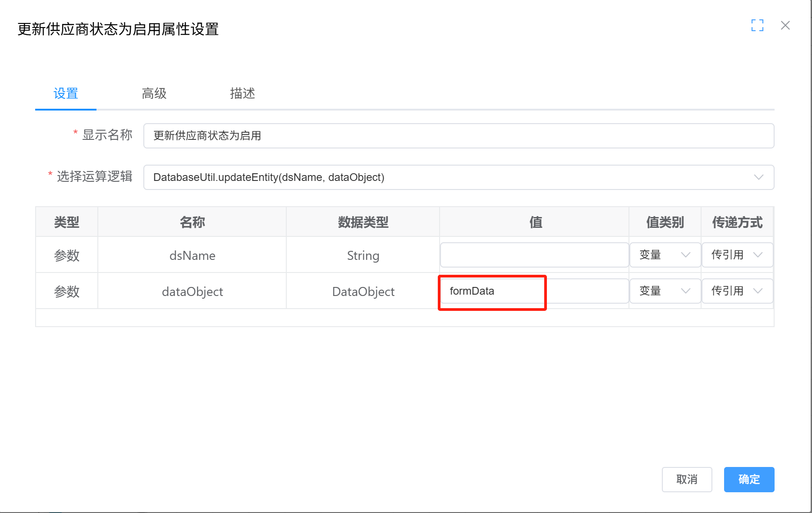Screen dimensions: 812x513
Task: Open the 传递方式 dropdown for dsName
Action: tap(737, 254)
